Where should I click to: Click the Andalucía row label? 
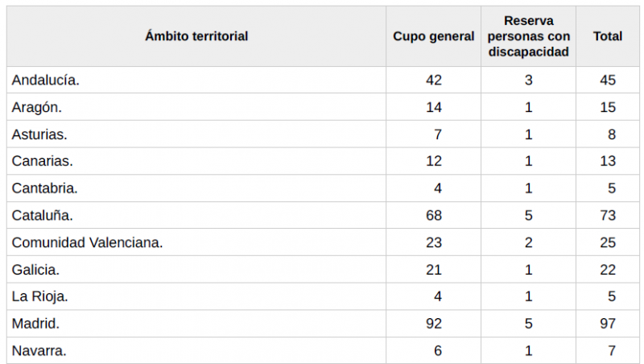point(45,80)
